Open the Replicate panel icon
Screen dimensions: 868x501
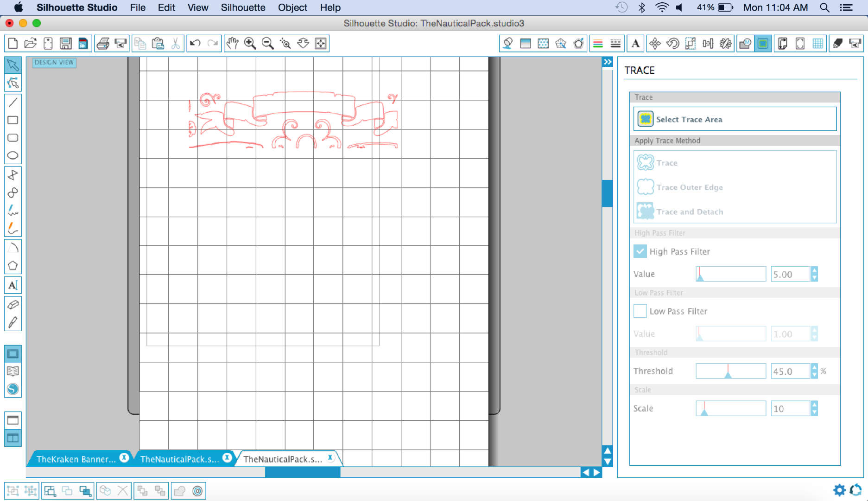point(725,44)
